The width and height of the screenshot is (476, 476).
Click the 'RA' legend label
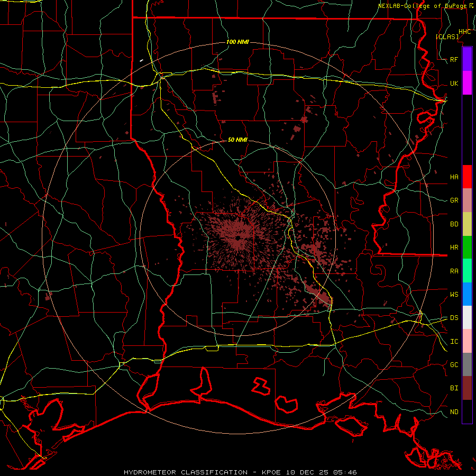click(454, 271)
